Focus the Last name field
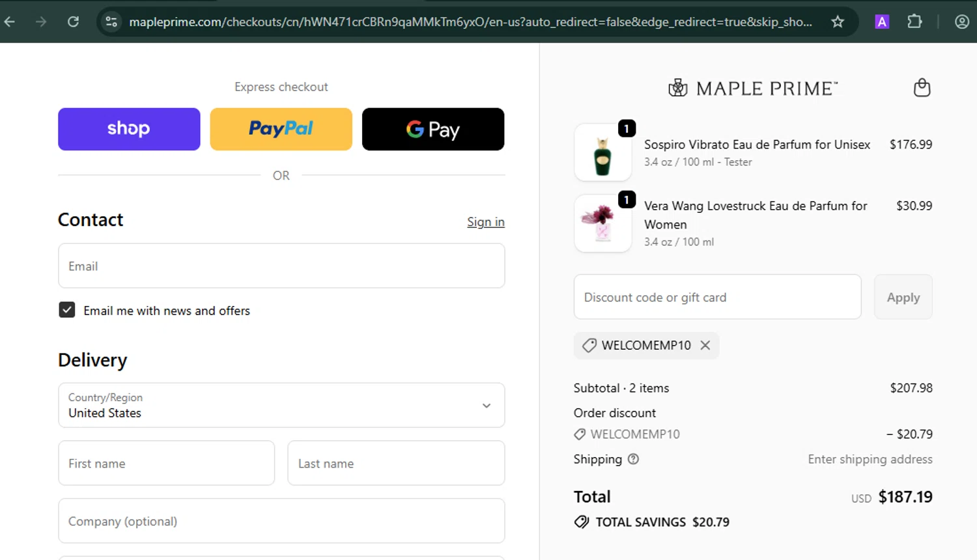Viewport: 977px width, 560px height. point(396,463)
